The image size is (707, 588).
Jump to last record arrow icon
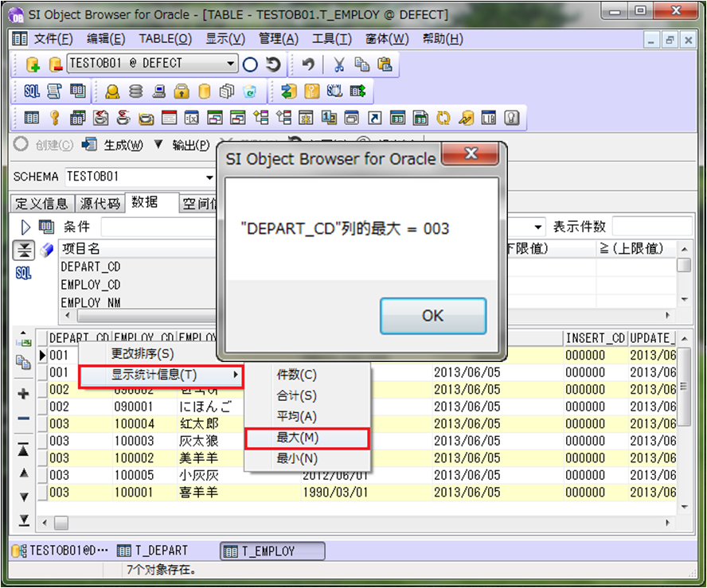point(23,520)
